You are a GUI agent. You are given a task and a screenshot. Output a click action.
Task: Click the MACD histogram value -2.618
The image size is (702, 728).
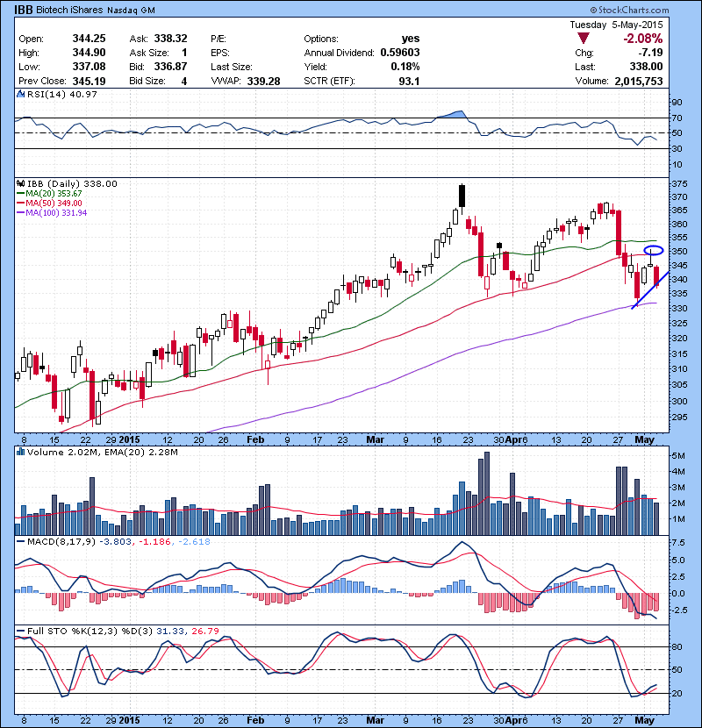click(x=193, y=542)
